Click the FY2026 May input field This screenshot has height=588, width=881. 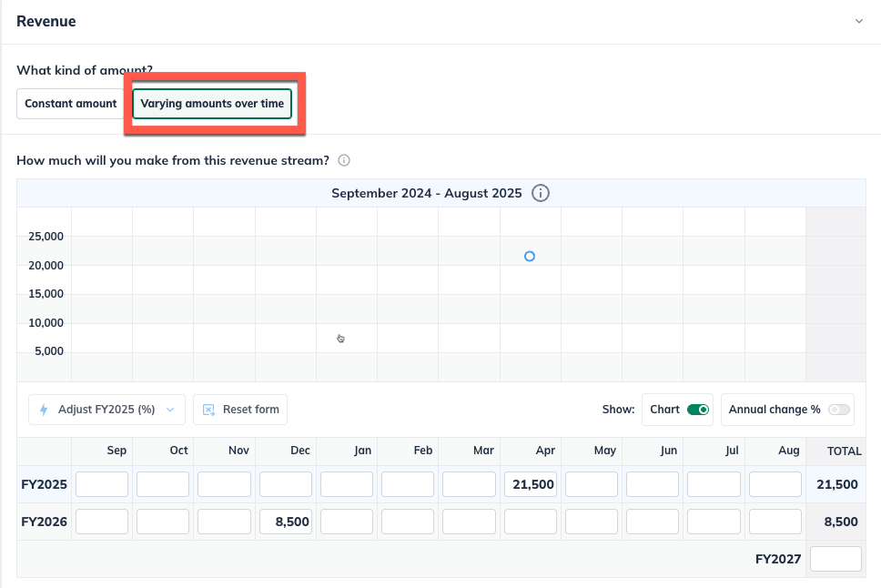point(592,522)
